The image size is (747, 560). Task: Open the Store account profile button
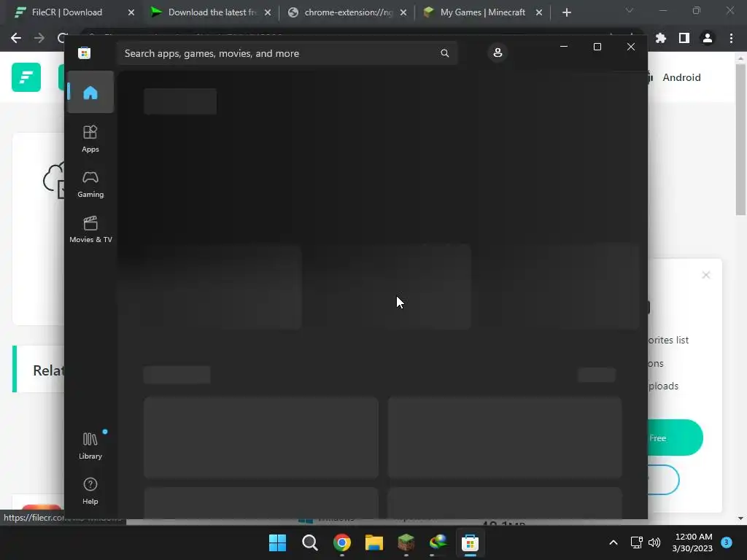coord(498,52)
